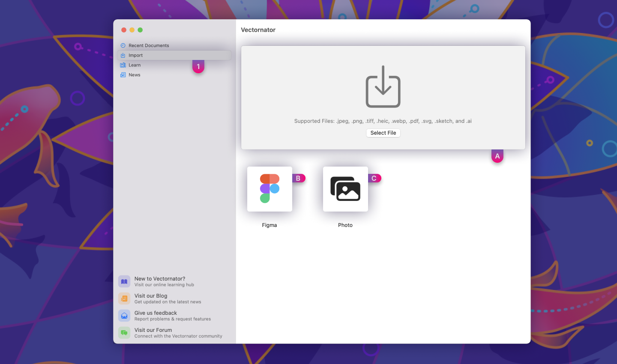Viewport: 617px width, 364px height.
Task: Click the learning hub book icon
Action: pyautogui.click(x=124, y=281)
